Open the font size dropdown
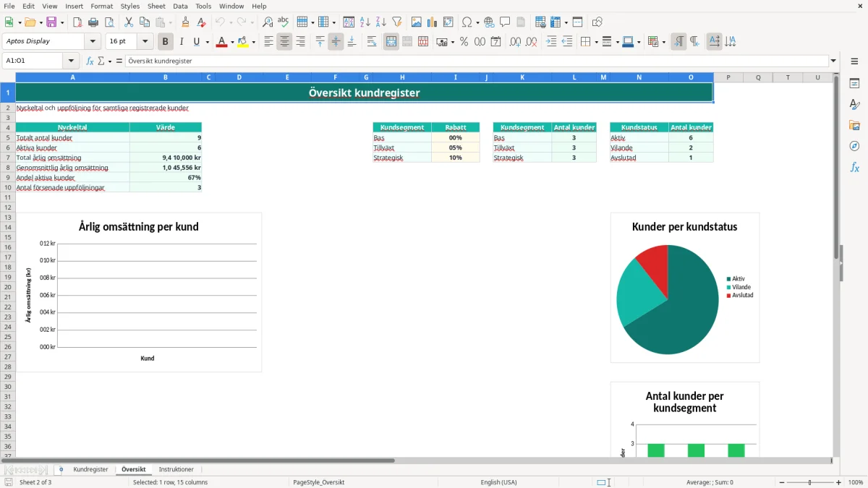The width and height of the screenshot is (868, 488). pos(145,42)
